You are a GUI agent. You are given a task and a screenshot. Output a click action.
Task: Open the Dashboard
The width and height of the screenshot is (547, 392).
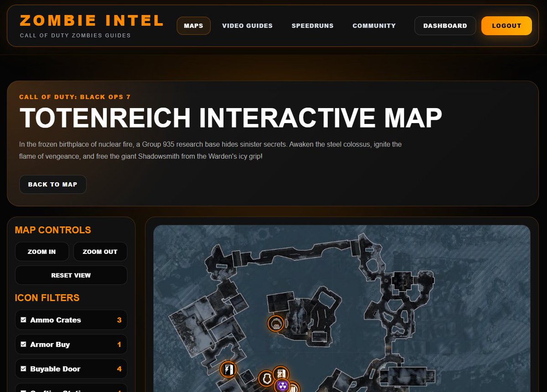(x=445, y=26)
